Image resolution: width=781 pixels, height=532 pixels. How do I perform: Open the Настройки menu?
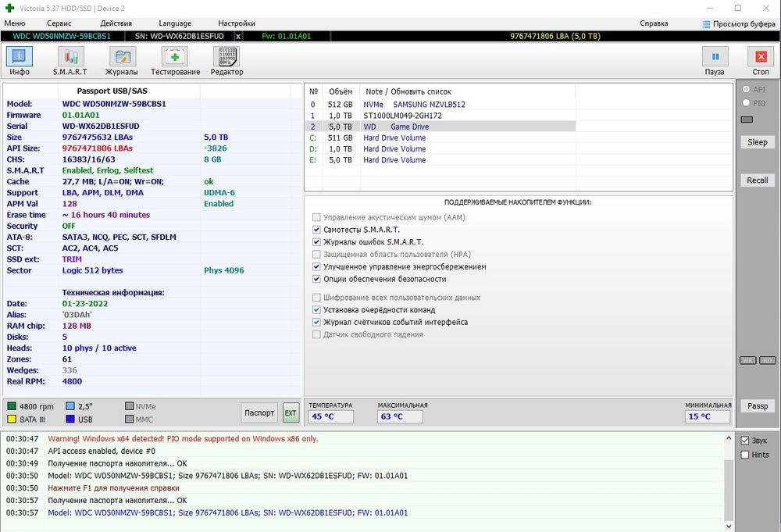[237, 23]
